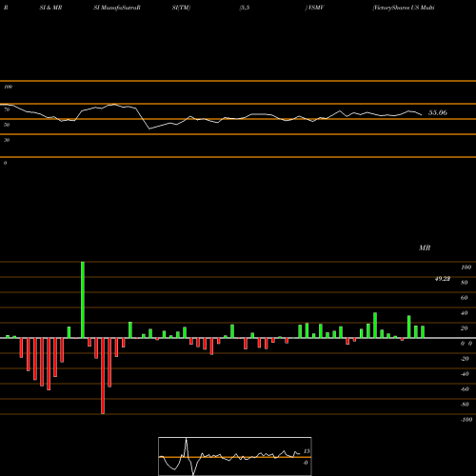The height and width of the screenshot is (476, 476).
Task: Click the 'SI(TM)' header text
Action: [181, 8]
